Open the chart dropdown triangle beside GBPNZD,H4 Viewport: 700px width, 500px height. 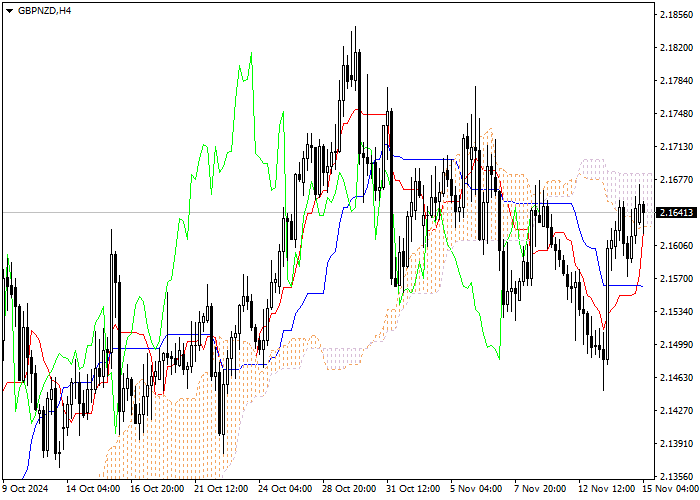tap(9, 11)
